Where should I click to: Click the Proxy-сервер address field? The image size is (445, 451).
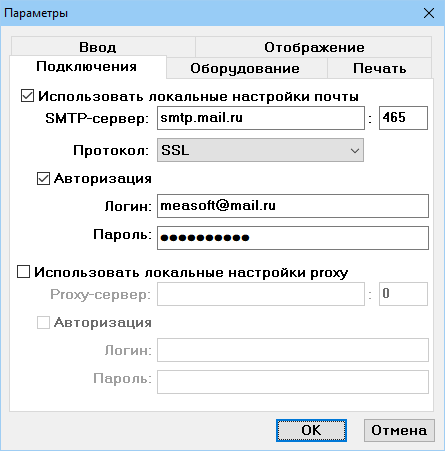click(261, 294)
